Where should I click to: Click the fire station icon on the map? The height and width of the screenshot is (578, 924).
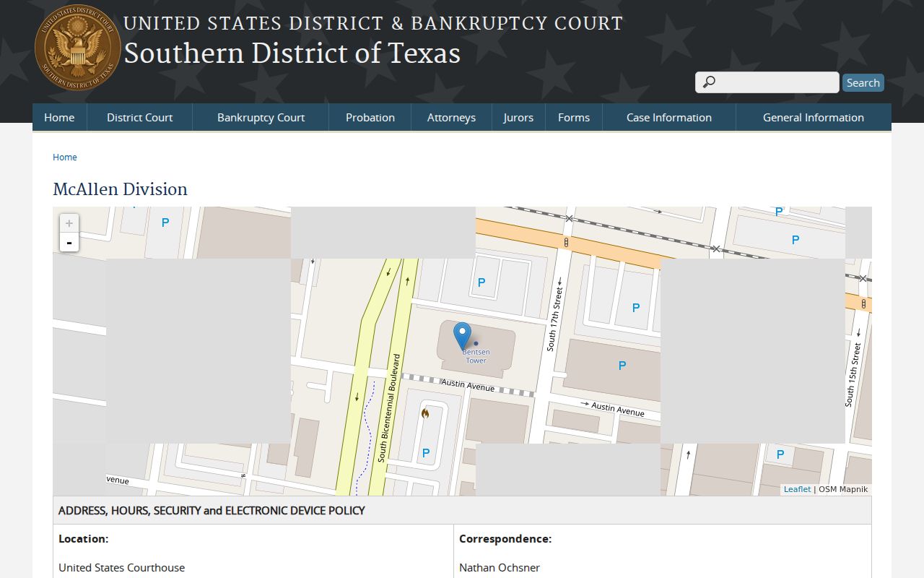[x=425, y=414]
